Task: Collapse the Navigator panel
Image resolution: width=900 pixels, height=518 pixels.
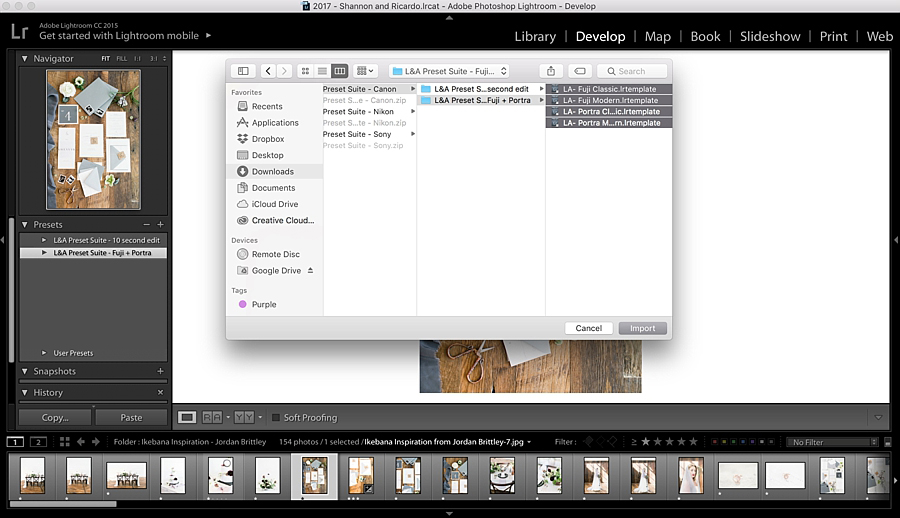Action: 25,59
